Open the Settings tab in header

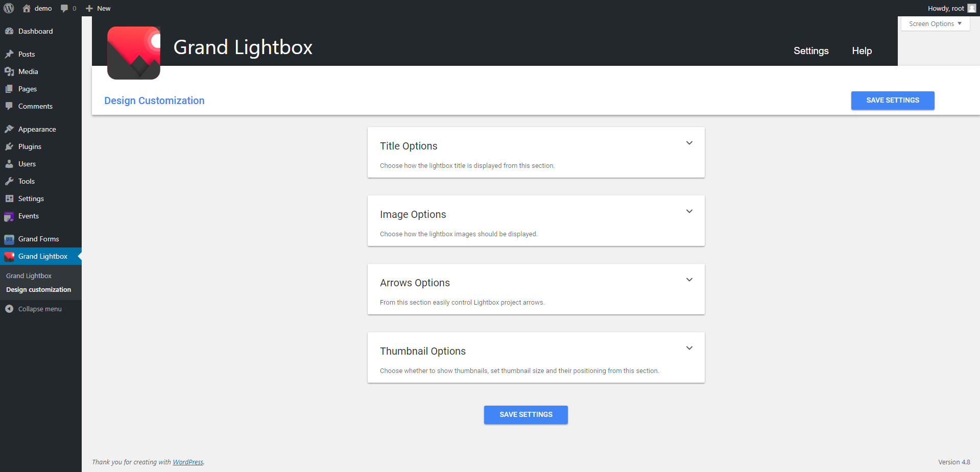(811, 51)
